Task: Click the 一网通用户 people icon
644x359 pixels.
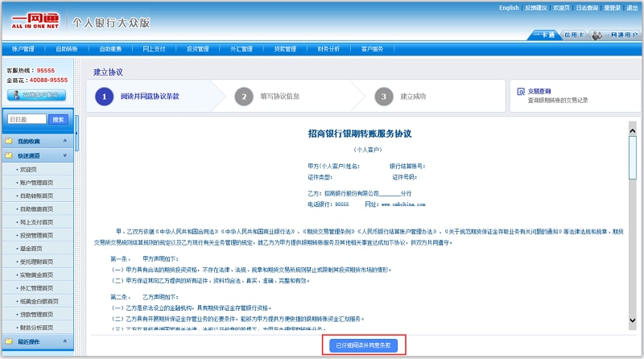Action: point(597,35)
